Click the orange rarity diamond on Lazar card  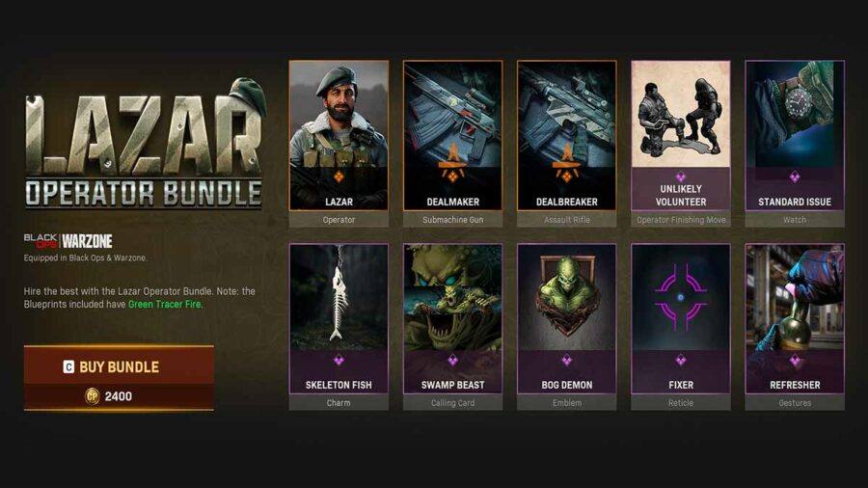click(x=339, y=177)
